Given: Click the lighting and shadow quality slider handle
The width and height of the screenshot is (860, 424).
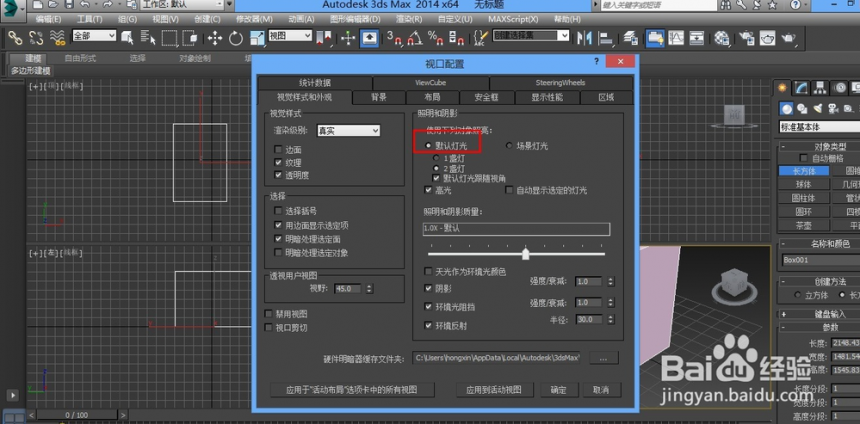Looking at the screenshot, I should [525, 253].
